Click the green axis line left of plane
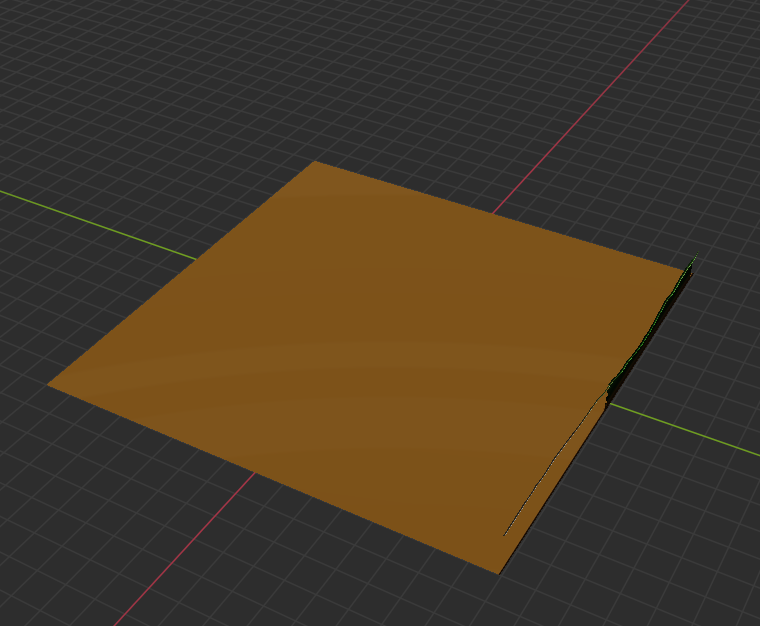 click(100, 222)
